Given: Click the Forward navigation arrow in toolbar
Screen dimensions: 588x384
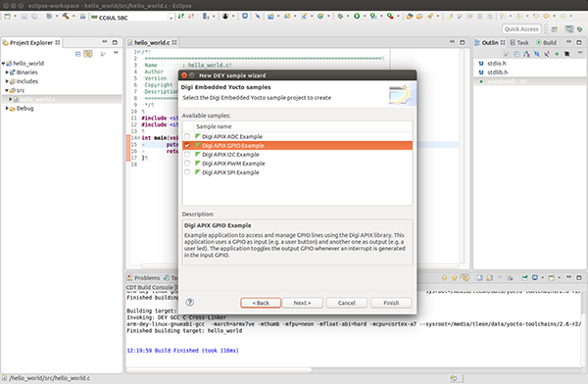Looking at the screenshot, I should click(x=563, y=16).
